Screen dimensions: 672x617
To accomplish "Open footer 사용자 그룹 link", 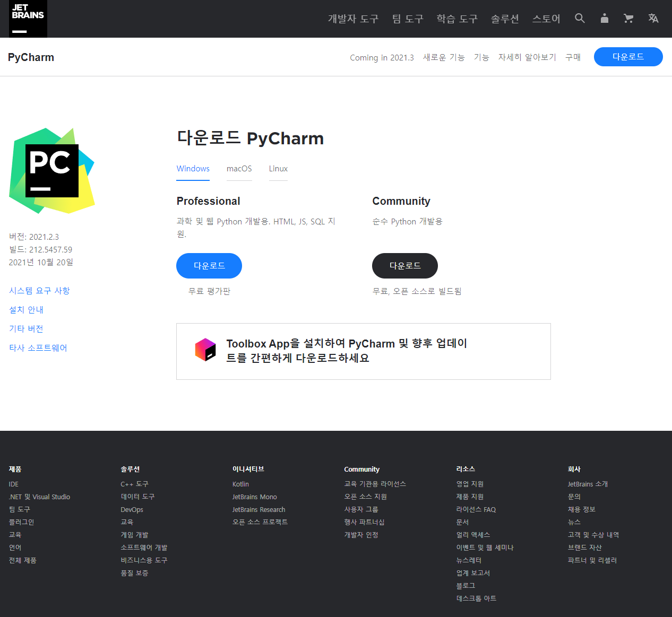I will [x=361, y=510].
